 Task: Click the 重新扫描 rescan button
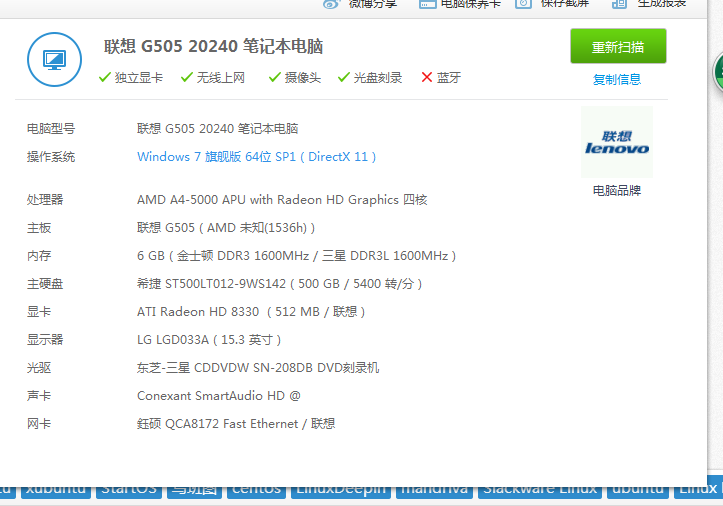point(618,46)
